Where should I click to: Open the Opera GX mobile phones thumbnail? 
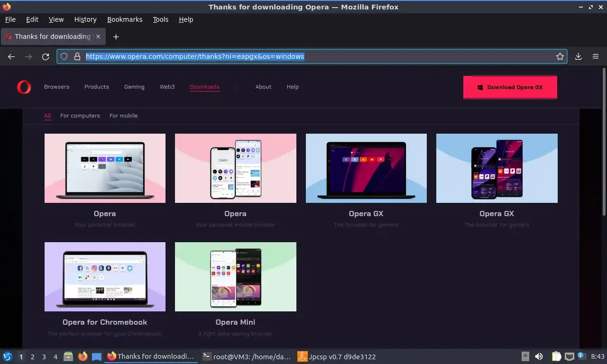click(497, 168)
